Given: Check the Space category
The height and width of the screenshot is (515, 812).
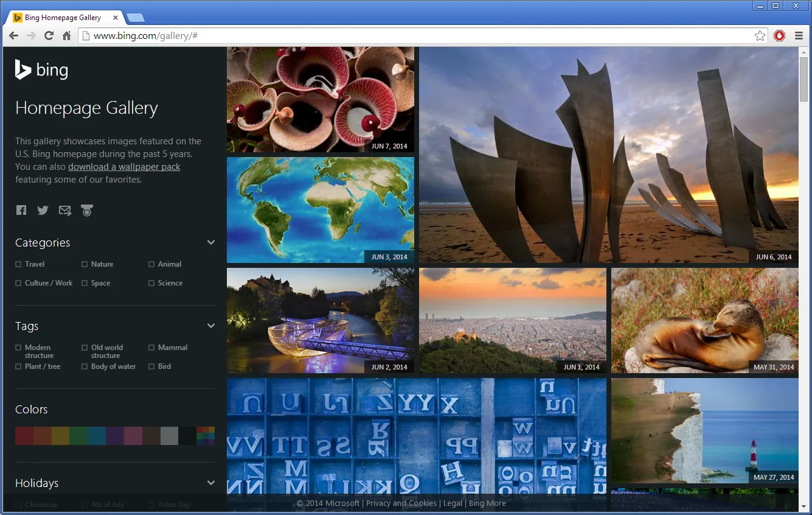Looking at the screenshot, I should coord(85,283).
